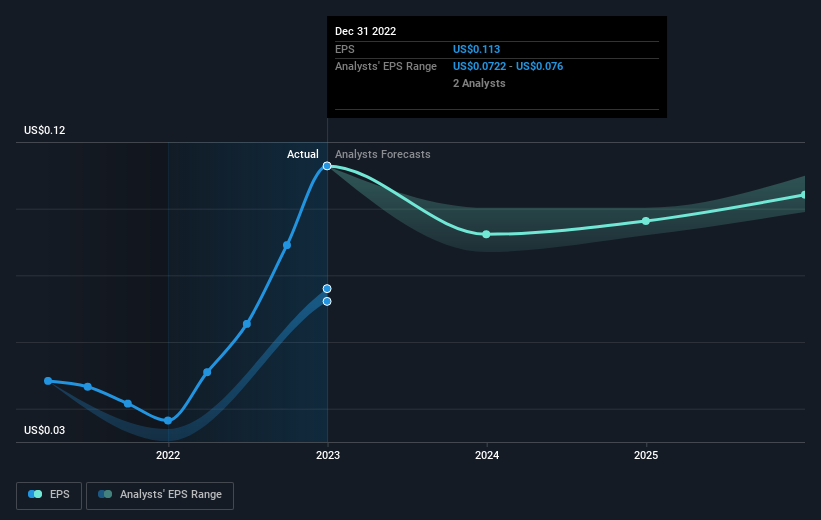
Task: Click the Actual label
Action: pos(303,154)
